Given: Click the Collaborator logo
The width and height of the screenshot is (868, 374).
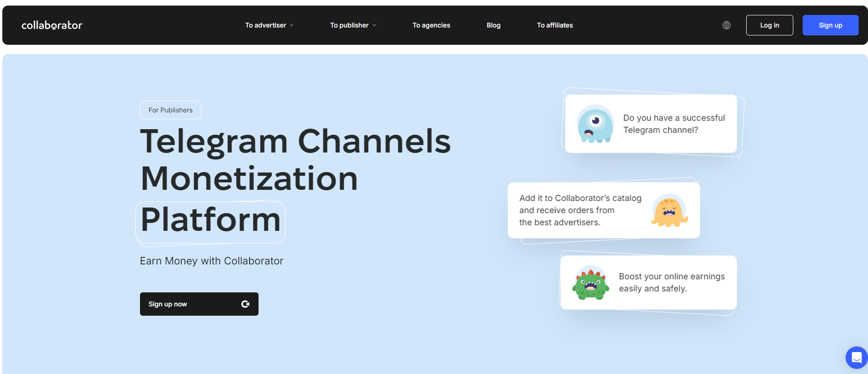Looking at the screenshot, I should [52, 25].
